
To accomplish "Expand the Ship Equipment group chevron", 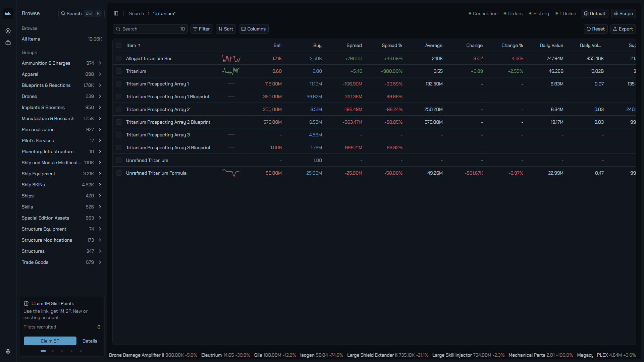I will coord(100,174).
